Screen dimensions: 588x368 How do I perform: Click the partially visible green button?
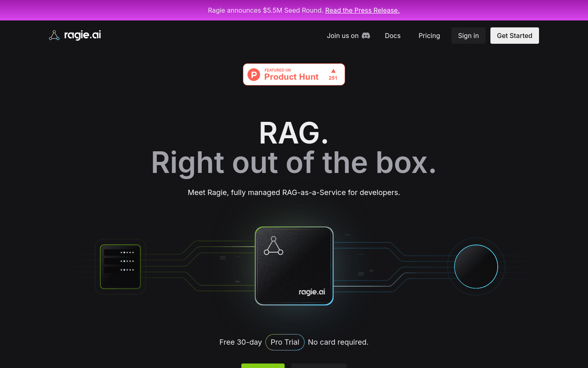pyautogui.click(x=263, y=366)
